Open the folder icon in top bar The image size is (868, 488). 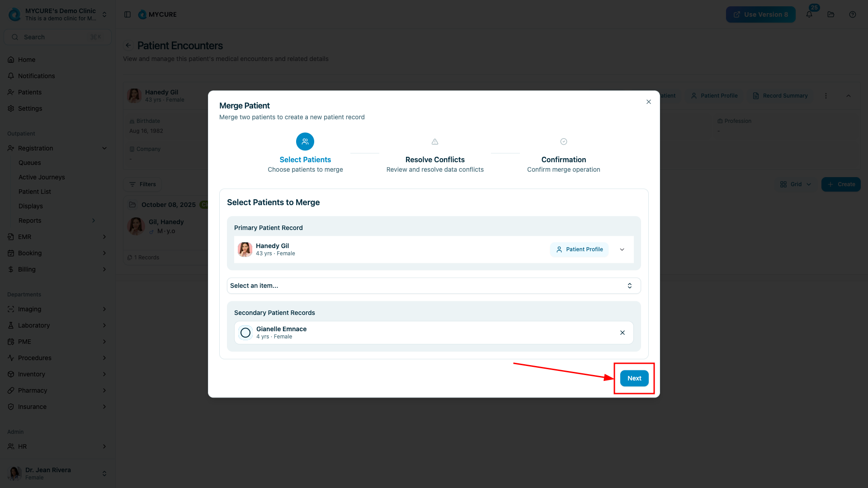click(831, 14)
